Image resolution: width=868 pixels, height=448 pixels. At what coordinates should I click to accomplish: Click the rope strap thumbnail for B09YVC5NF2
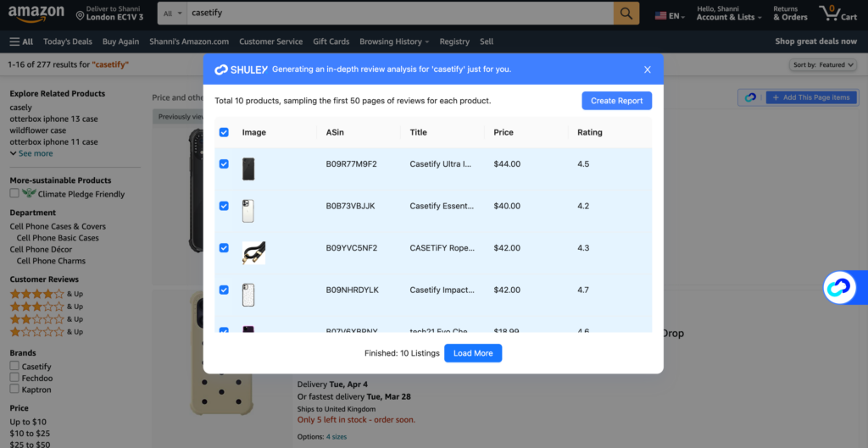[x=253, y=252]
